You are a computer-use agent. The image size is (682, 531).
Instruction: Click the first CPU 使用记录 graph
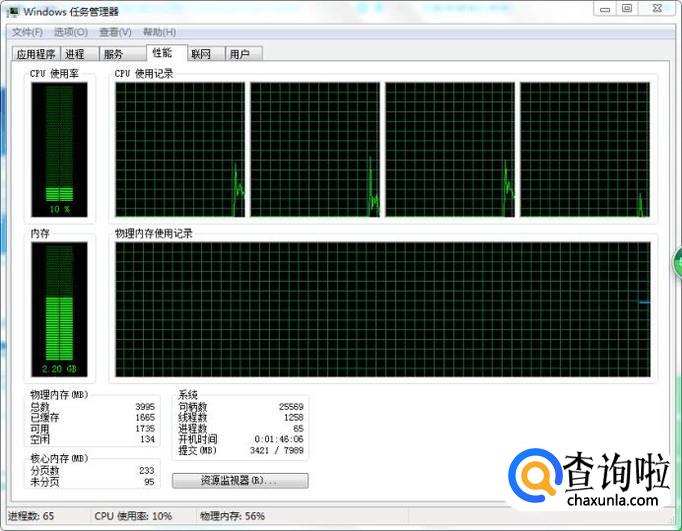(x=180, y=149)
